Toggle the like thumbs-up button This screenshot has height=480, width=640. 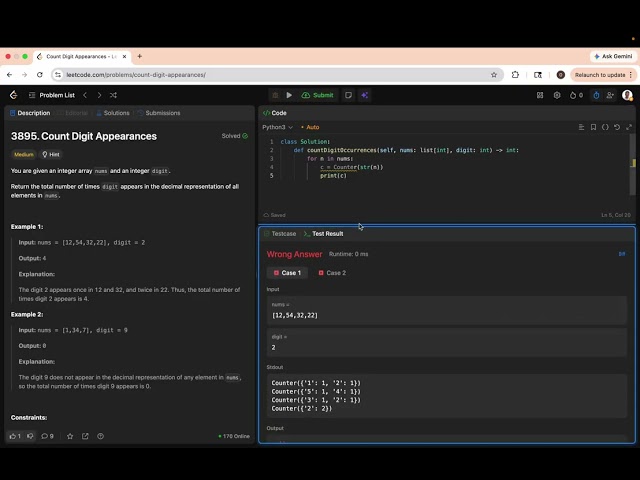pyautogui.click(x=15, y=436)
